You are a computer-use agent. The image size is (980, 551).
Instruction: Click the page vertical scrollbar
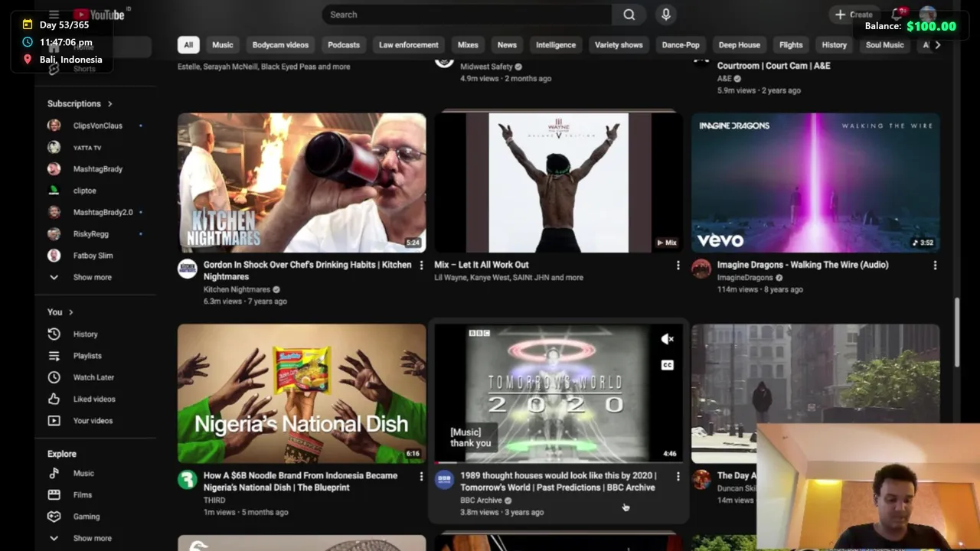pyautogui.click(x=956, y=331)
